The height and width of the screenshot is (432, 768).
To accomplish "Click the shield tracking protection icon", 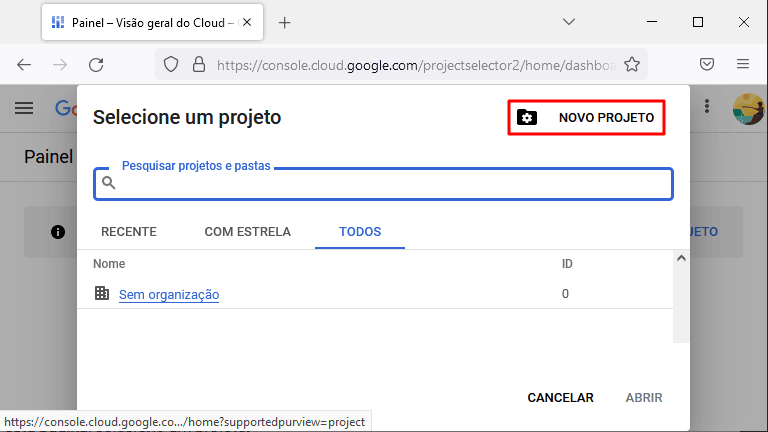I will click(171, 64).
